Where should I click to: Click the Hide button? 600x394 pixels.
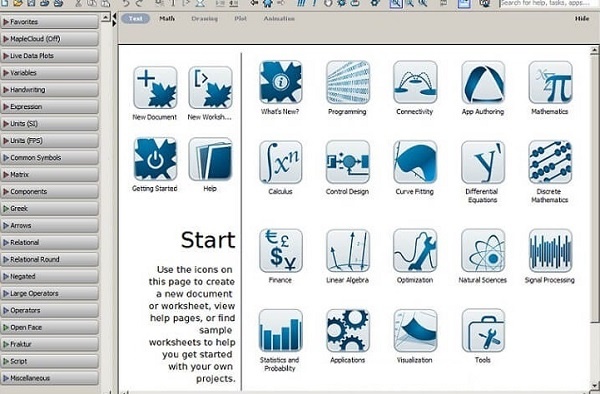pyautogui.click(x=582, y=18)
